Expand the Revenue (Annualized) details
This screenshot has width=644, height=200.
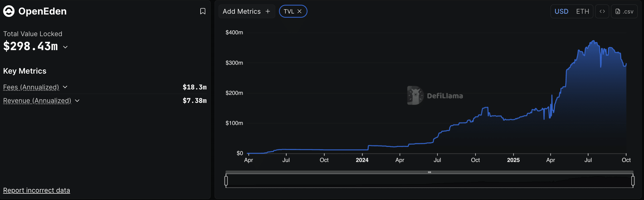tap(77, 101)
